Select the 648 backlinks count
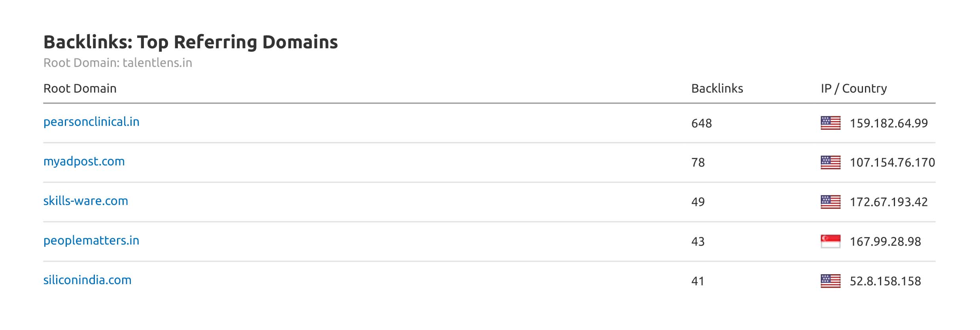 coord(701,123)
